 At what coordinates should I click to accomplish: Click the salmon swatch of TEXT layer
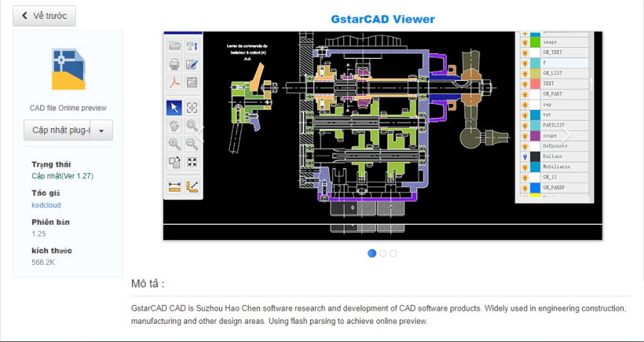pos(535,83)
